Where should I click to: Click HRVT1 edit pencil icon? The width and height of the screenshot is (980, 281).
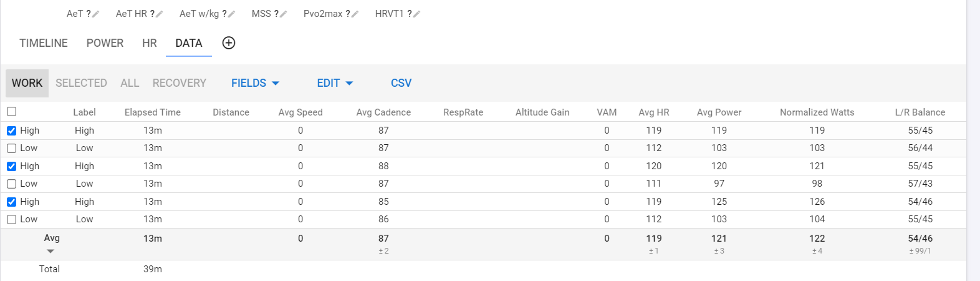[x=417, y=14]
